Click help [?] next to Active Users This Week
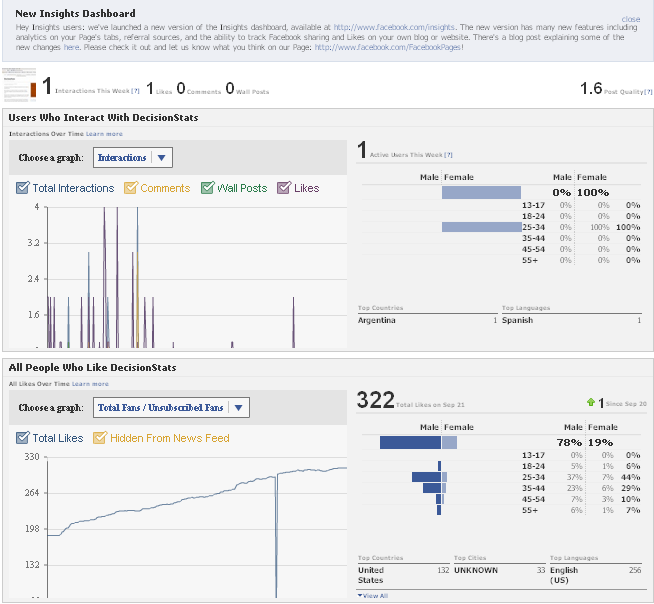Screen dimensions: 654x604 click(449, 155)
